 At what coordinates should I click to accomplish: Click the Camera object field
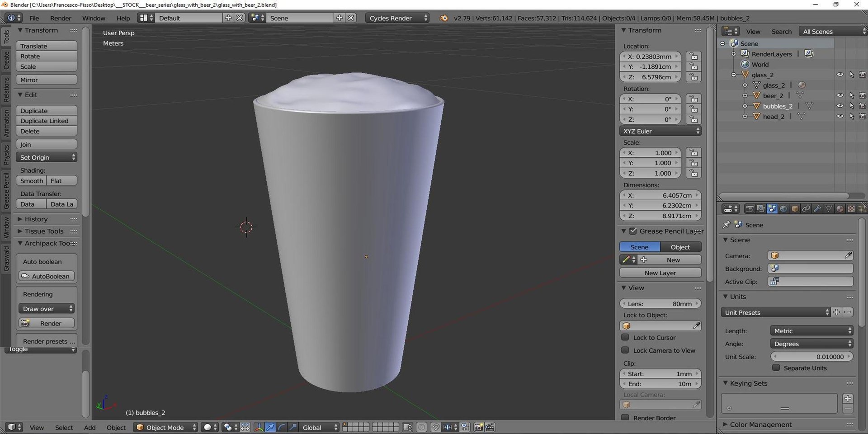811,256
